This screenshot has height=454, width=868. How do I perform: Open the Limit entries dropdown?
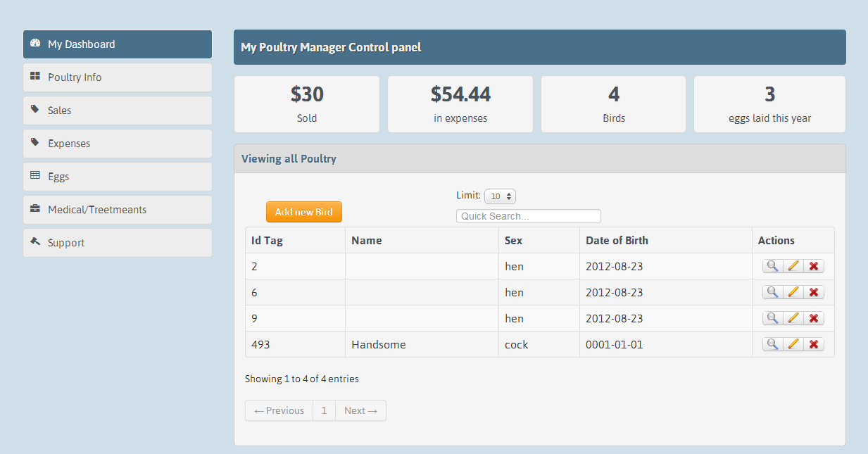[500, 196]
